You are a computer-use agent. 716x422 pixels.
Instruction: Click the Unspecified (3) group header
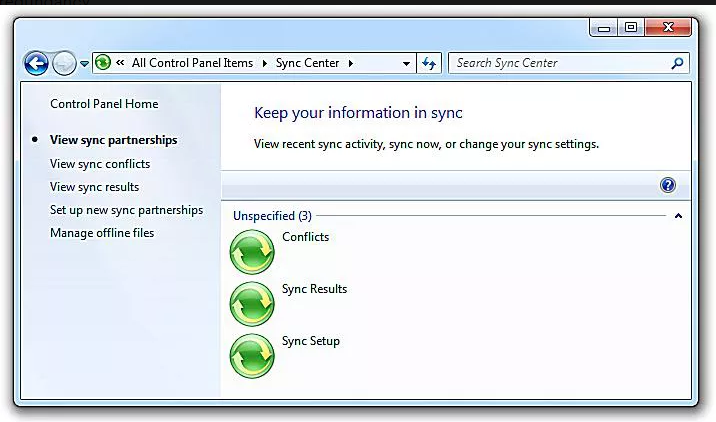[272, 216]
